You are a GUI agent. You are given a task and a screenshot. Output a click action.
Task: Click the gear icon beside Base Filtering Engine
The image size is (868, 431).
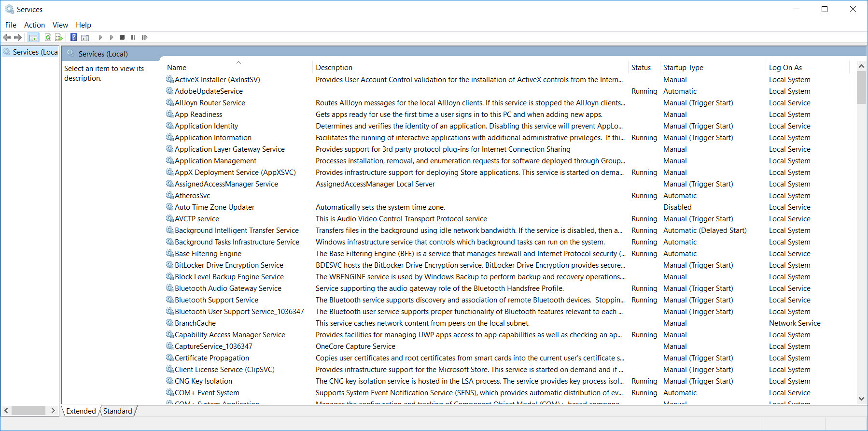(170, 253)
